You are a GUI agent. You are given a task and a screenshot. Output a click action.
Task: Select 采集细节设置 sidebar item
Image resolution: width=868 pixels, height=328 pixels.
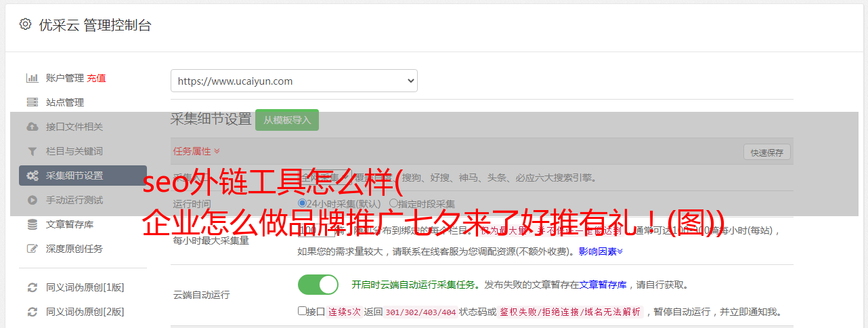pyautogui.click(x=83, y=176)
